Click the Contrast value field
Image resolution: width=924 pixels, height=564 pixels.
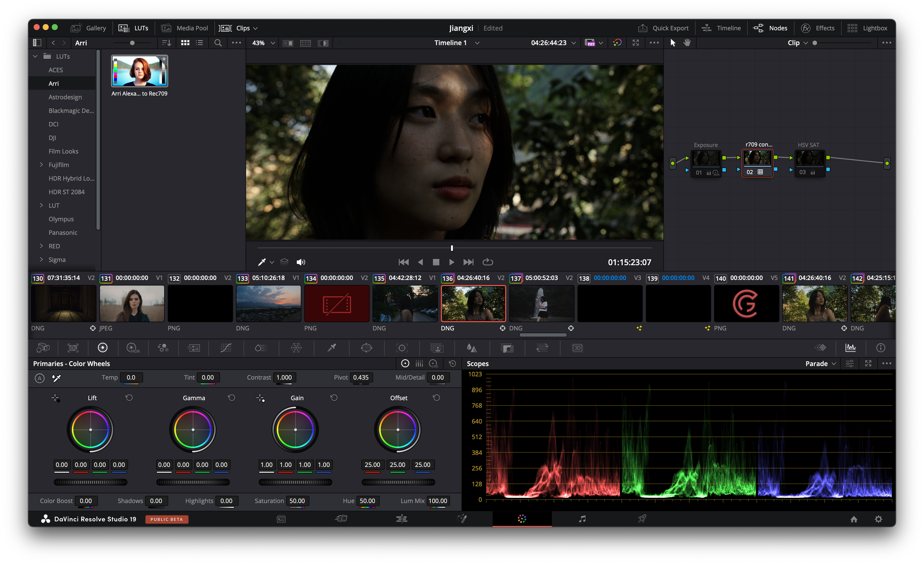(x=284, y=377)
